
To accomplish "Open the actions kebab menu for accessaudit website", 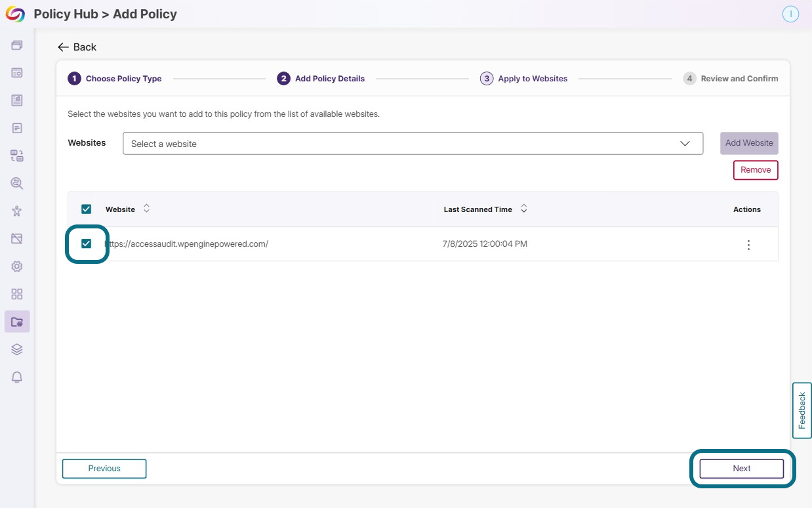I will click(748, 245).
